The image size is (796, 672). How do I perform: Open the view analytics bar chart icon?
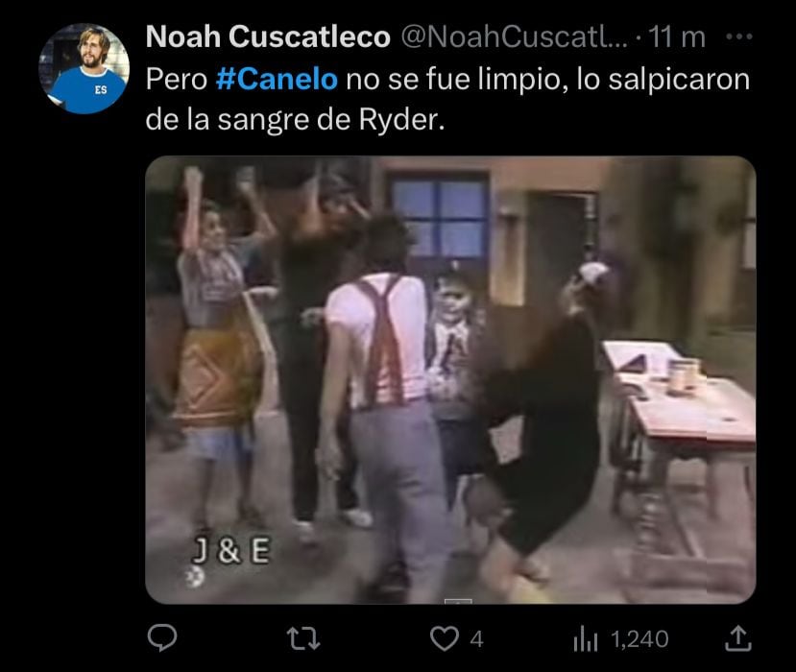[x=586, y=639]
